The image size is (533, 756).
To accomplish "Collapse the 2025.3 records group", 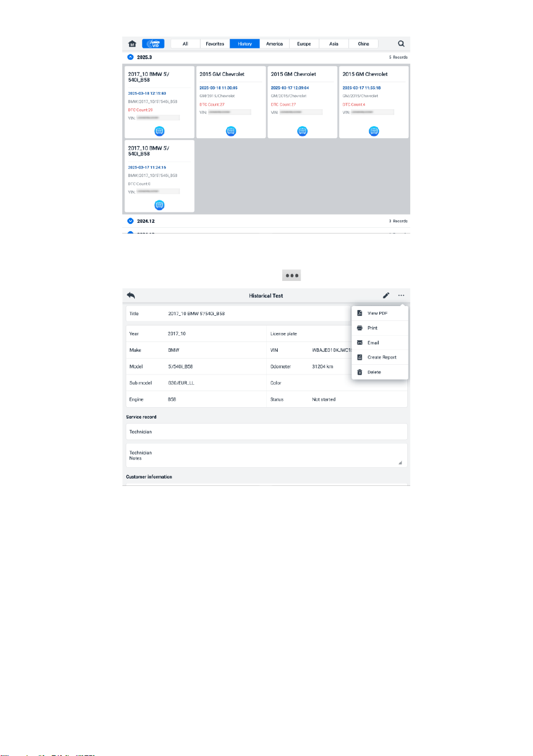I will 130,57.
